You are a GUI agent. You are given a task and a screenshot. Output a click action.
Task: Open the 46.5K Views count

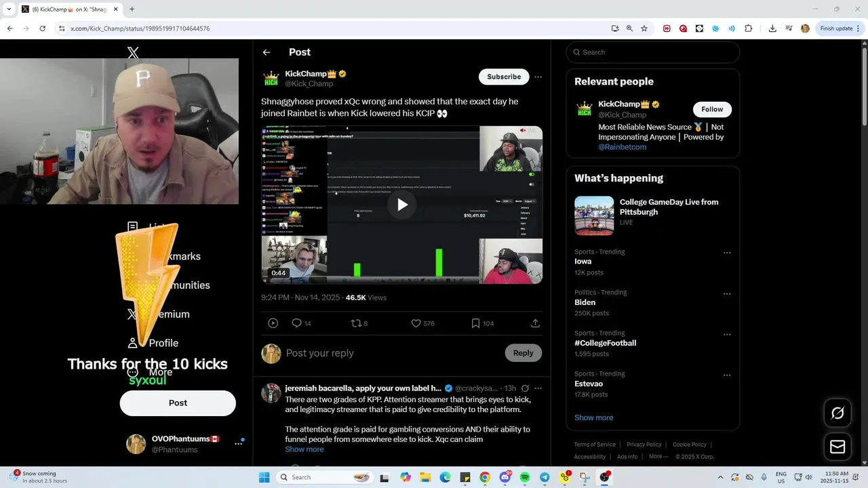click(x=366, y=298)
